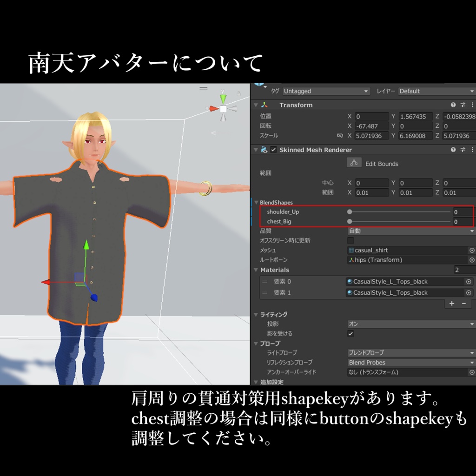This screenshot has width=476, height=476.
Task: Click the Skinned Mesh Renderer component icon
Action: tap(264, 150)
